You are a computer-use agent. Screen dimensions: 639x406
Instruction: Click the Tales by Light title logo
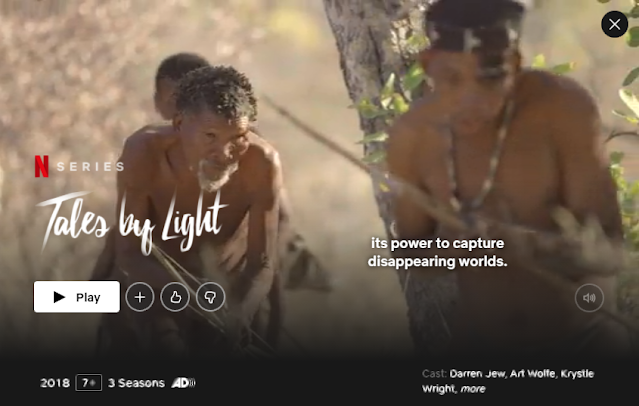click(131, 222)
